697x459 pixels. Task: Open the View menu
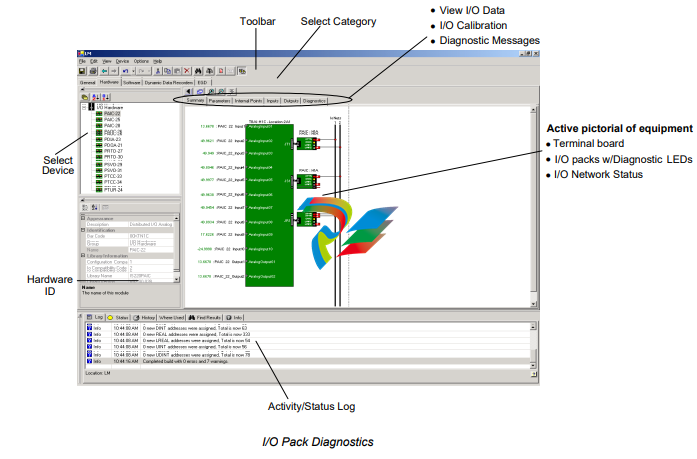[x=107, y=61]
